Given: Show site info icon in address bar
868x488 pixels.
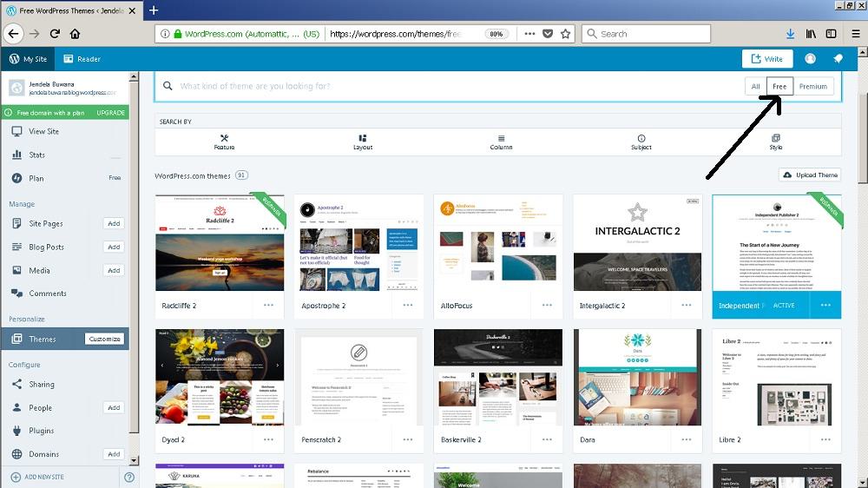Looking at the screenshot, I should click(165, 34).
